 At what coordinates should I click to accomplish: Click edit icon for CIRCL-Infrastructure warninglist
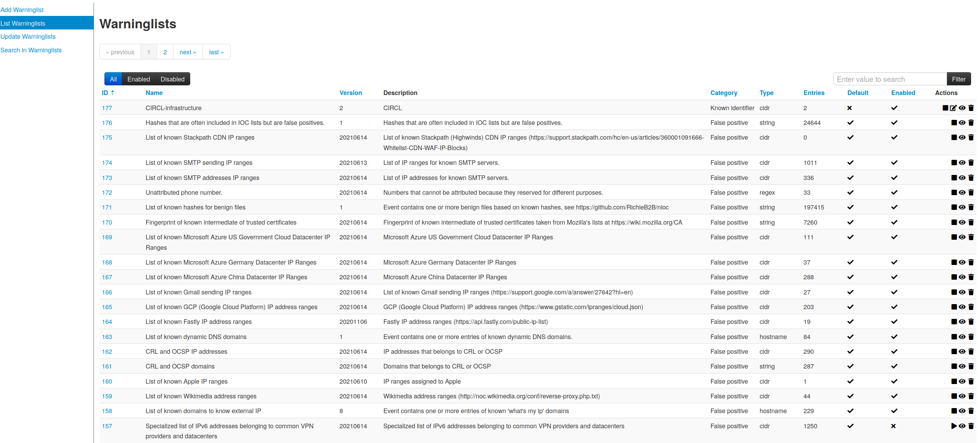(953, 108)
